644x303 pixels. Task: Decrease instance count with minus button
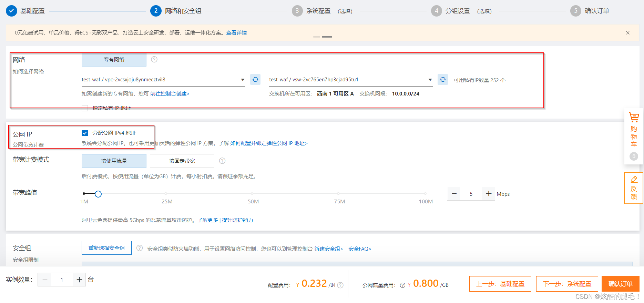tap(44, 280)
